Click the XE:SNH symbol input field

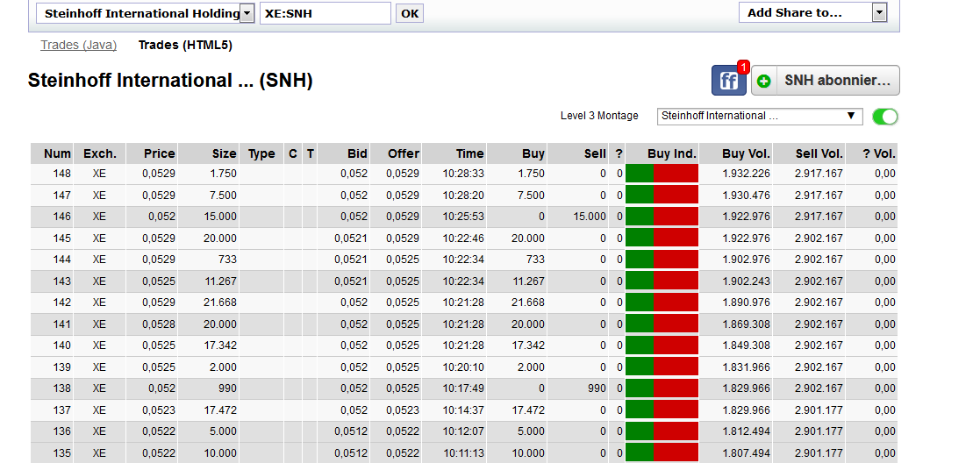tap(325, 13)
